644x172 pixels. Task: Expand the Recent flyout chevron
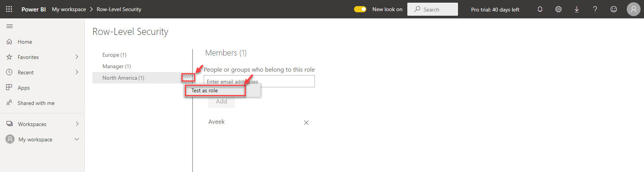click(77, 72)
